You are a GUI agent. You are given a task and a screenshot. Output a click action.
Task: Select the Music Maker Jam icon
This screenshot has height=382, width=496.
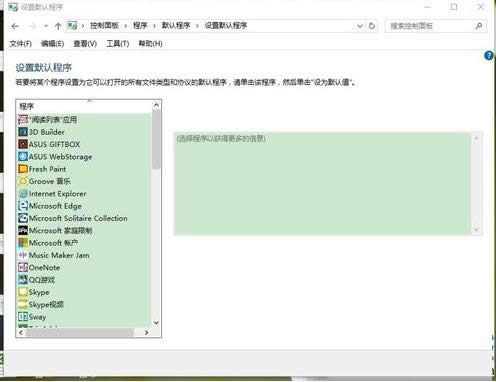(23, 255)
